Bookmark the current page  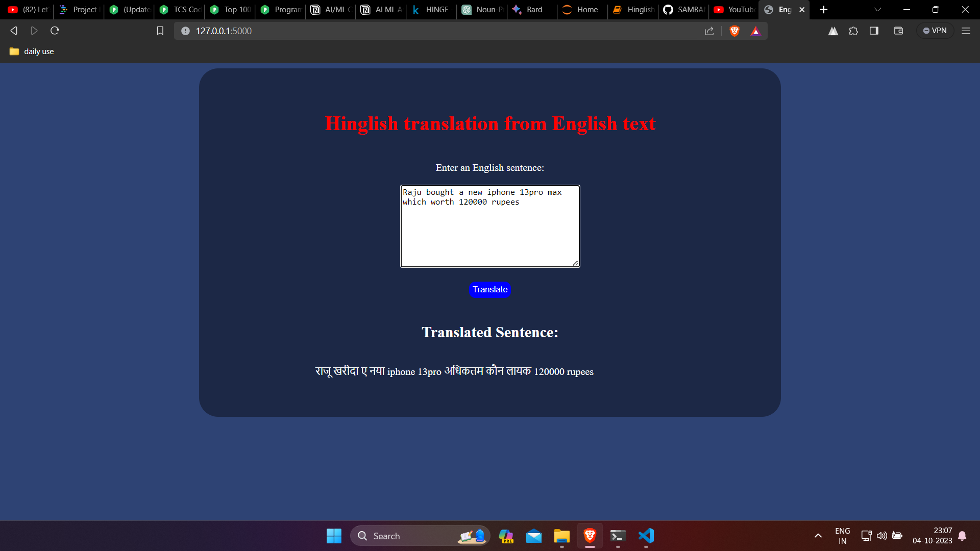tap(160, 31)
